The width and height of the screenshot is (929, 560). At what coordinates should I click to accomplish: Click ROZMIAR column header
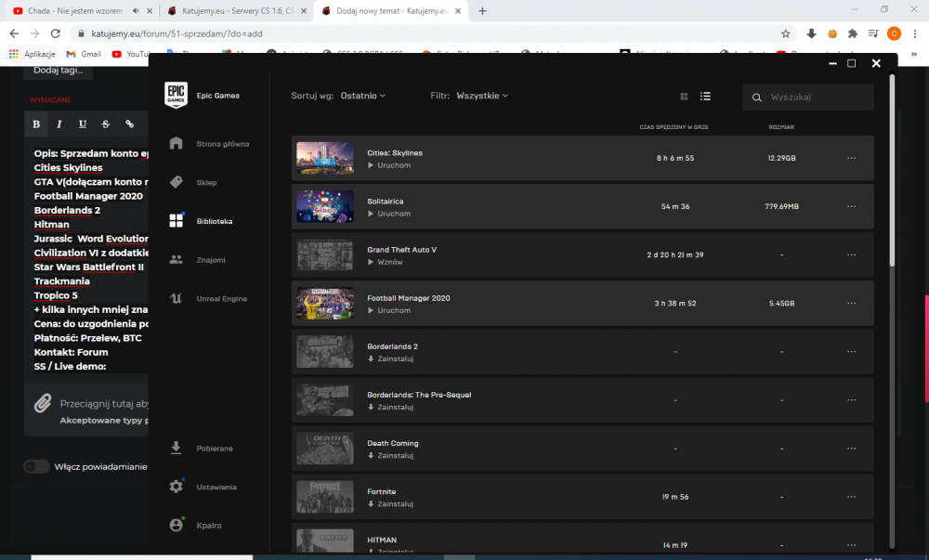coord(781,127)
